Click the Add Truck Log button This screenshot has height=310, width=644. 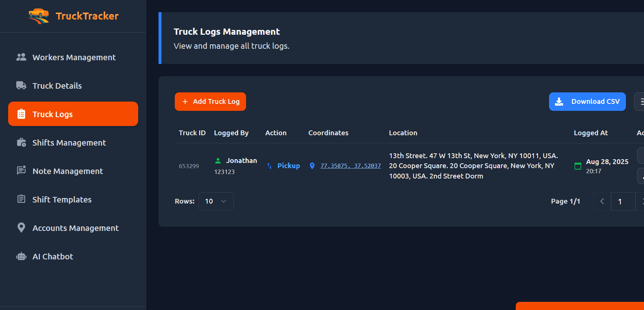(210, 102)
